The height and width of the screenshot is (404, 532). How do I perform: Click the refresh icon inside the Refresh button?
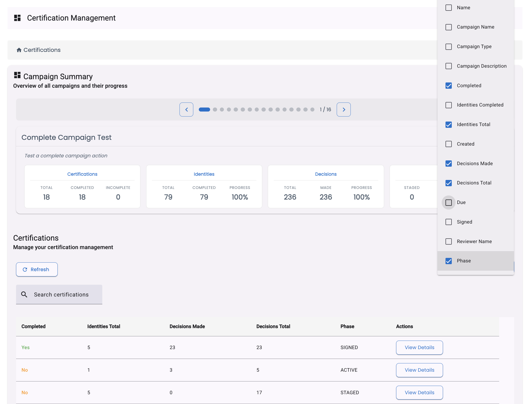[25, 269]
